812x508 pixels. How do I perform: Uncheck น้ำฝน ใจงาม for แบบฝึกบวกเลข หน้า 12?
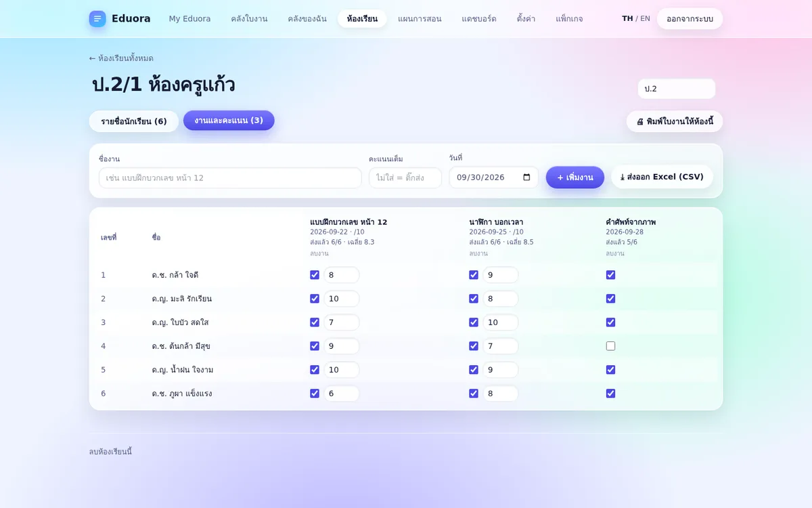pyautogui.click(x=315, y=370)
